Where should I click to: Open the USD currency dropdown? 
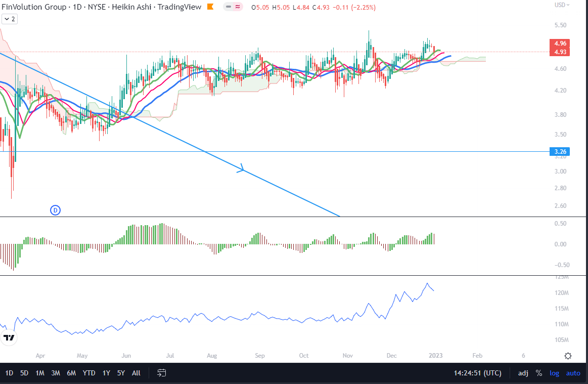(x=562, y=5)
